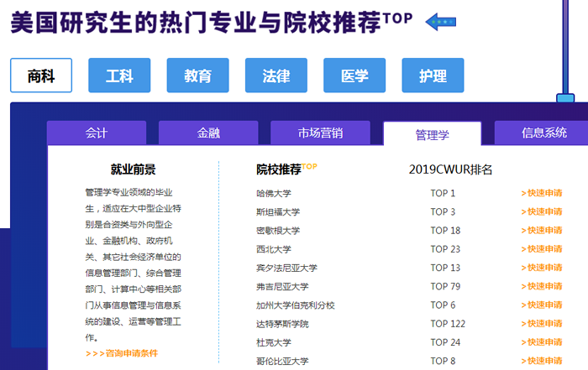Click the 杜克大学 school name
The height and width of the screenshot is (370, 588).
click(274, 342)
